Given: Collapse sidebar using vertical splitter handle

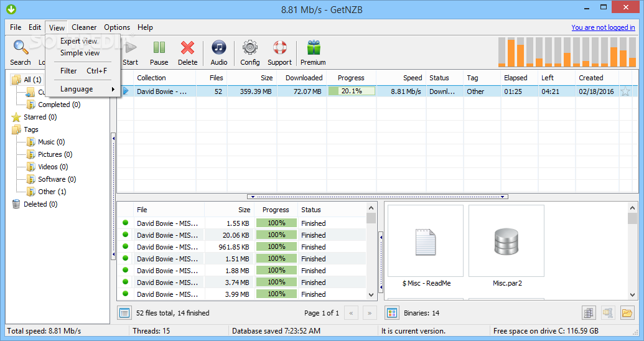Looking at the screenshot, I should click(113, 197).
